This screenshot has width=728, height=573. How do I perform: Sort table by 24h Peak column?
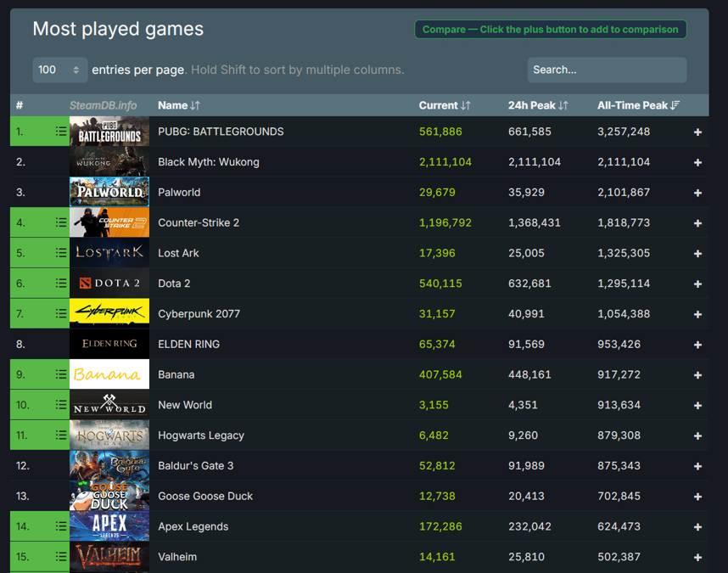click(x=538, y=105)
